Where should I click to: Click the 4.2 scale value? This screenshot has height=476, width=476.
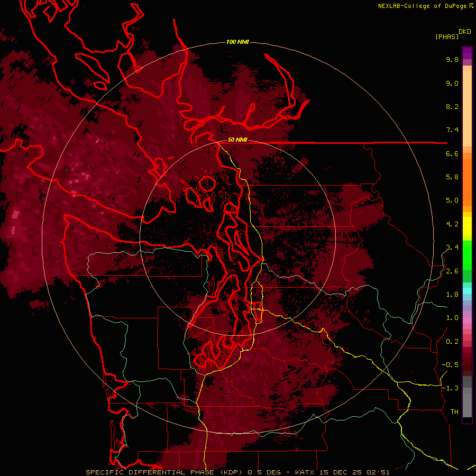point(452,224)
